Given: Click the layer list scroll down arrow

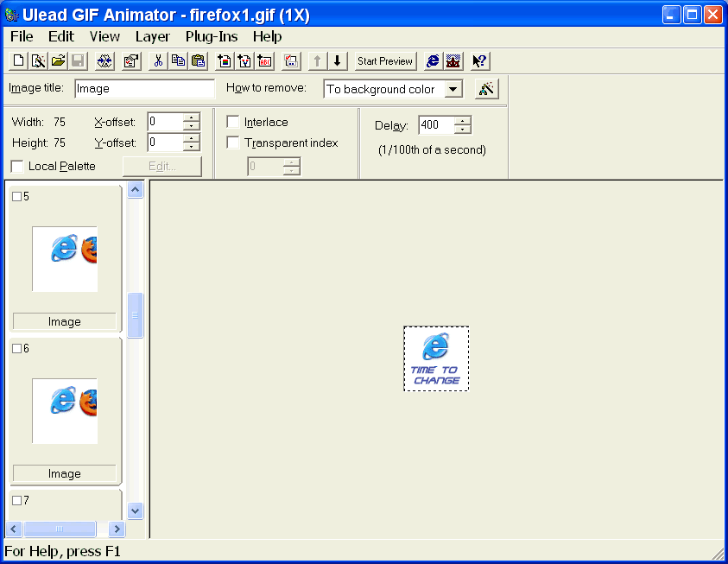Looking at the screenshot, I should click(135, 511).
